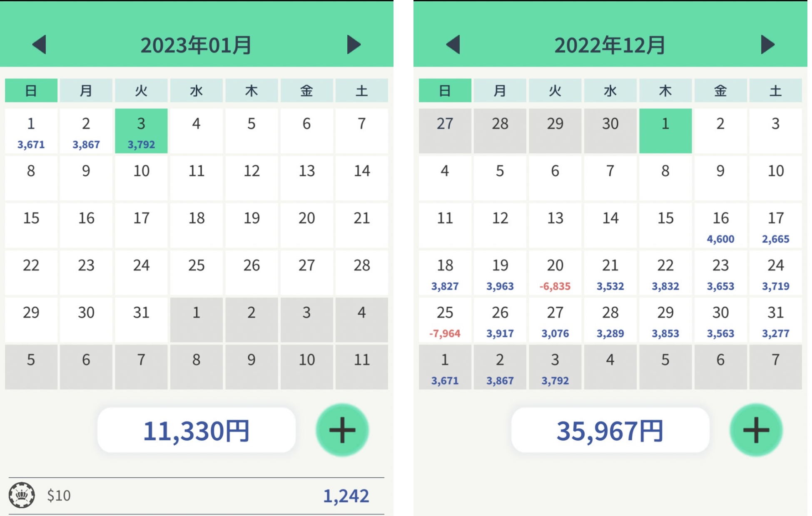Select December 16 showing 4,600

(x=720, y=226)
